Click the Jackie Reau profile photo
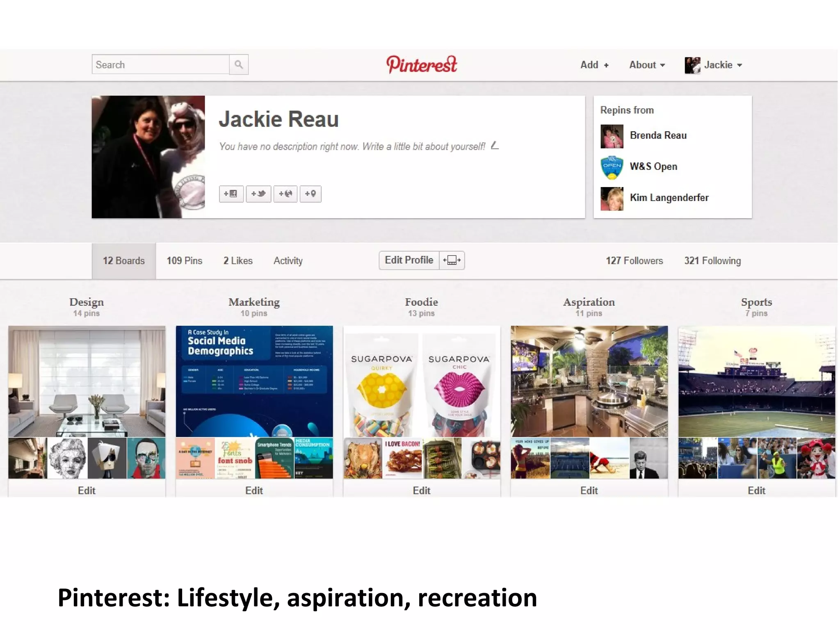The image size is (840, 630). (148, 157)
